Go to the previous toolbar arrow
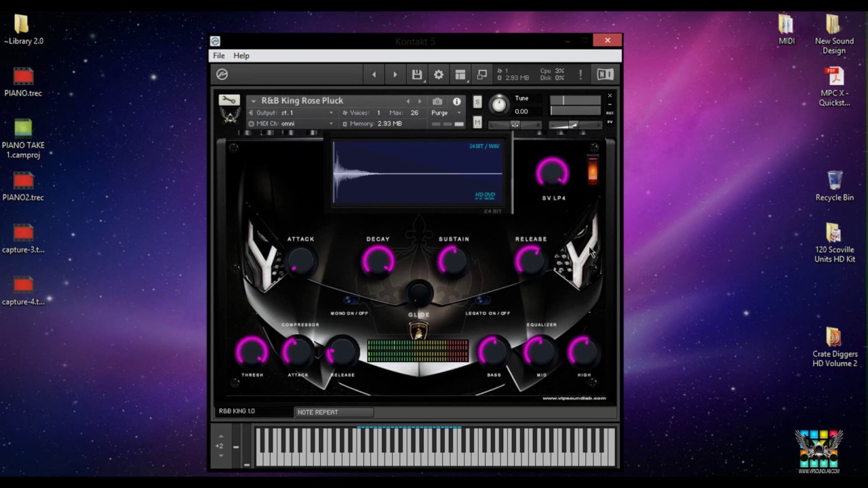Image resolution: width=868 pixels, height=488 pixels. [x=374, y=75]
